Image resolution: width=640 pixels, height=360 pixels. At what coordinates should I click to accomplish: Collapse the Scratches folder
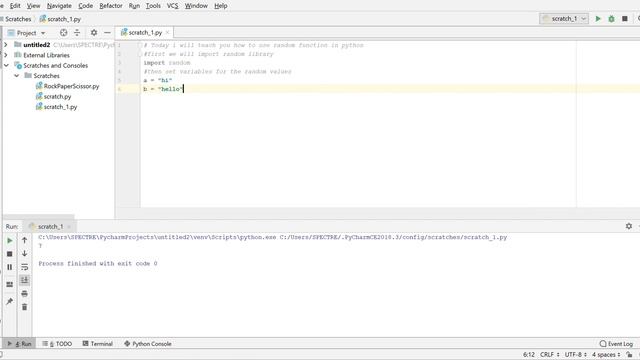click(16, 76)
